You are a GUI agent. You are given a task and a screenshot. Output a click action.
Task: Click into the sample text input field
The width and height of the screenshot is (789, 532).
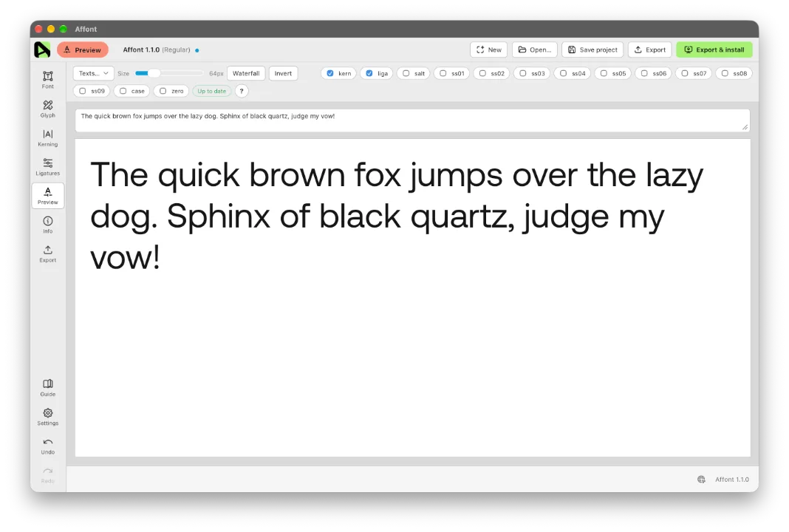413,120
